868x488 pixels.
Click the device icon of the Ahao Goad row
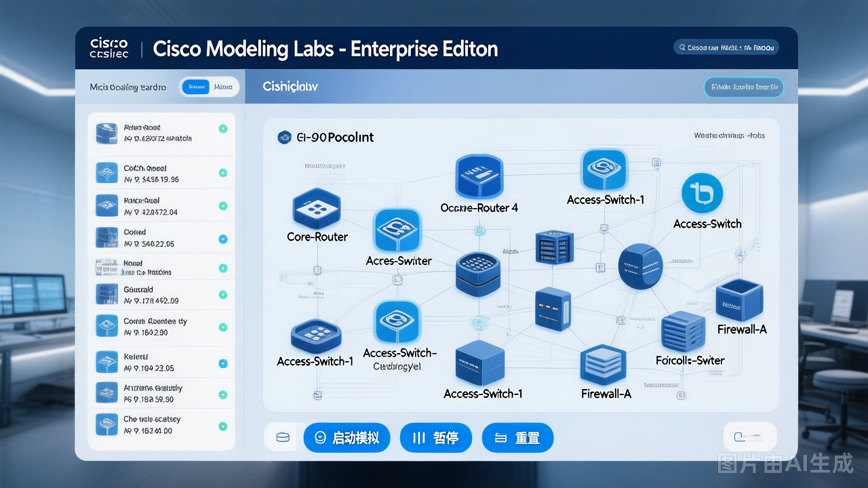[108, 133]
